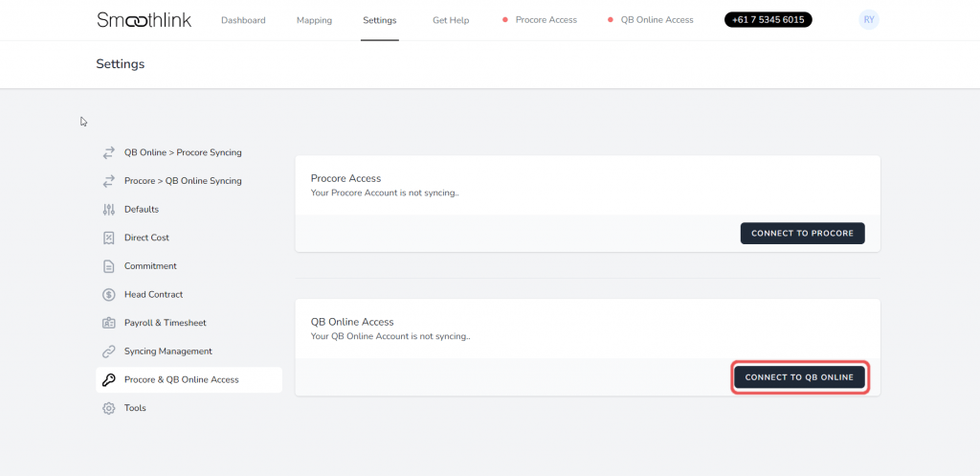The image size is (980, 476).
Task: Open the RY user avatar menu
Action: tap(869, 19)
